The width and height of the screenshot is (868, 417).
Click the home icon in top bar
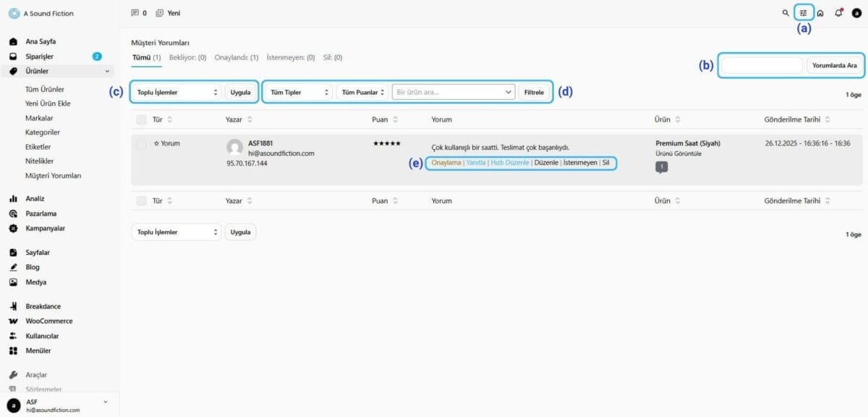(820, 13)
